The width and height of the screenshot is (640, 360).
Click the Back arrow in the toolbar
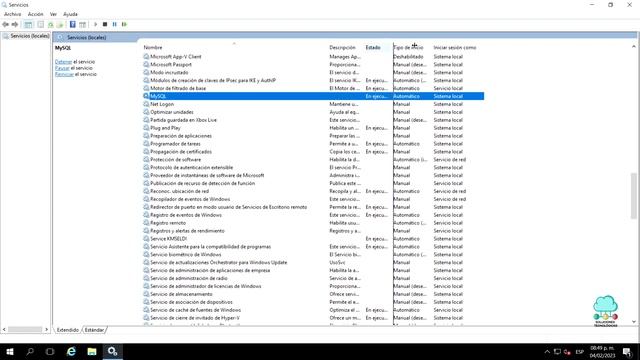pos(5,24)
